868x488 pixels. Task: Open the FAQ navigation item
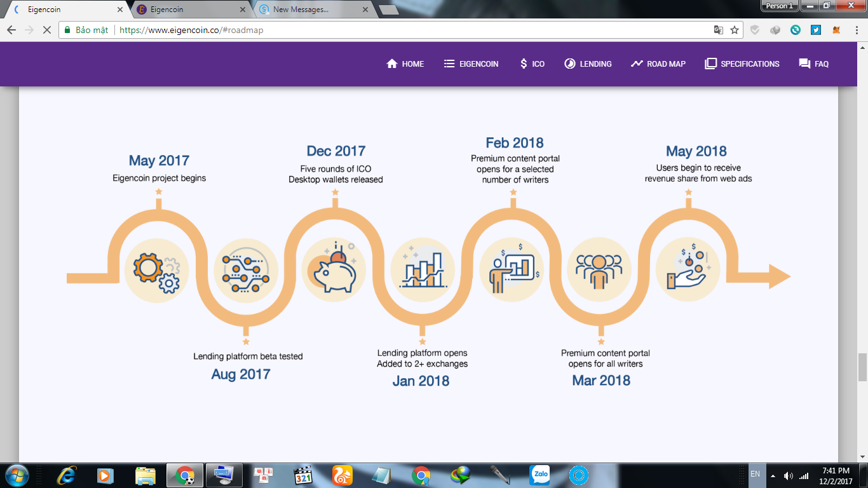click(x=814, y=64)
